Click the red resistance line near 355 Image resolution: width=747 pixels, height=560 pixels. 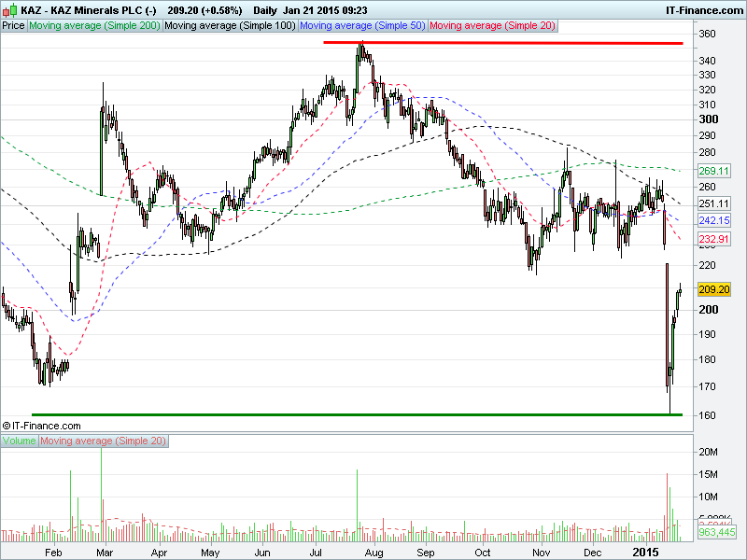(x=502, y=43)
